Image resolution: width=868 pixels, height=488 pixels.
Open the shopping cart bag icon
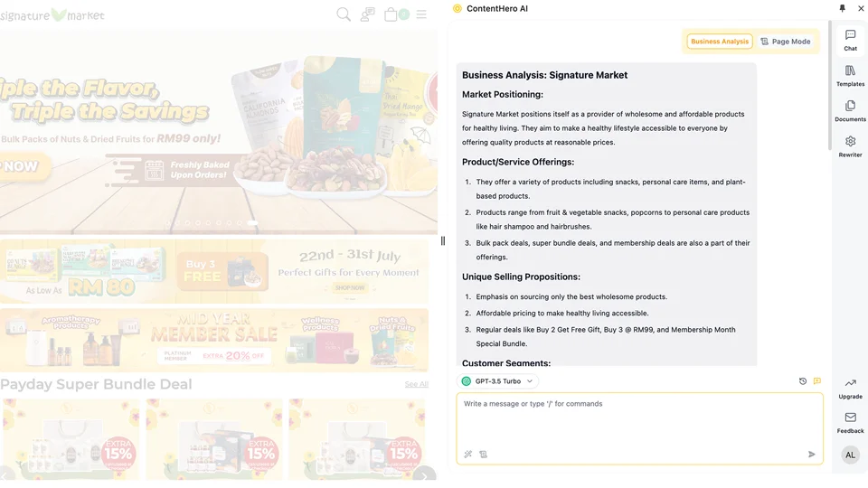click(391, 14)
